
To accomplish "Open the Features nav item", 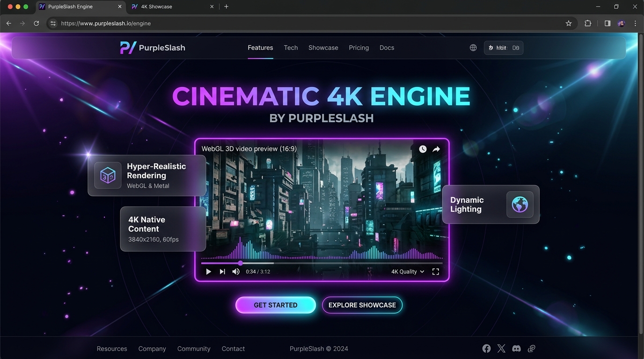I will [x=260, y=48].
